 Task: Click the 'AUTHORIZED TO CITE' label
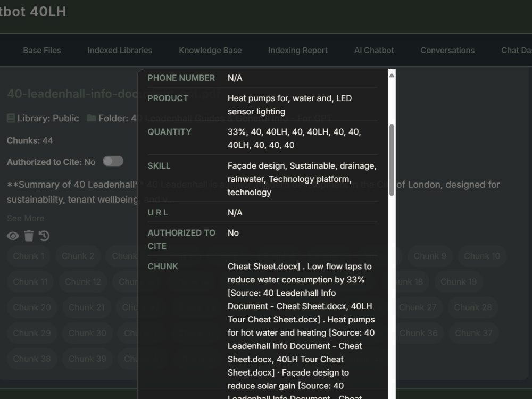181,239
